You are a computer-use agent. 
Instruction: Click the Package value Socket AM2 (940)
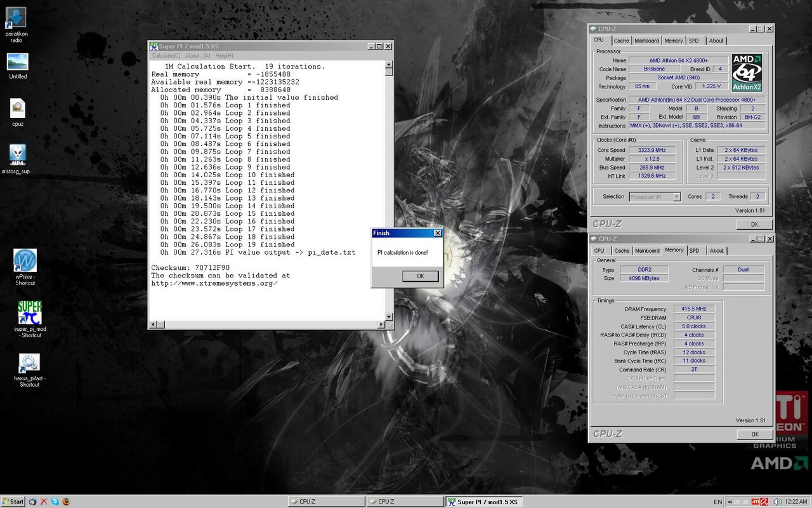tap(678, 77)
